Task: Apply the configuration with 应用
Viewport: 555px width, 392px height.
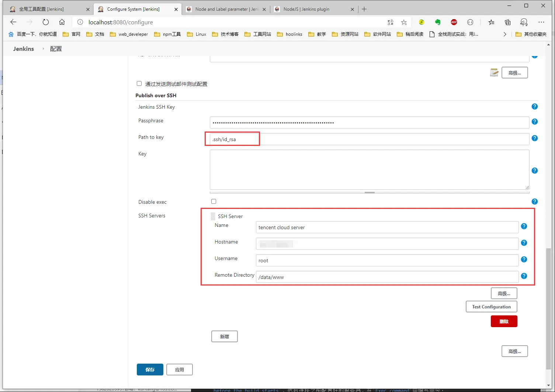Action: [179, 370]
